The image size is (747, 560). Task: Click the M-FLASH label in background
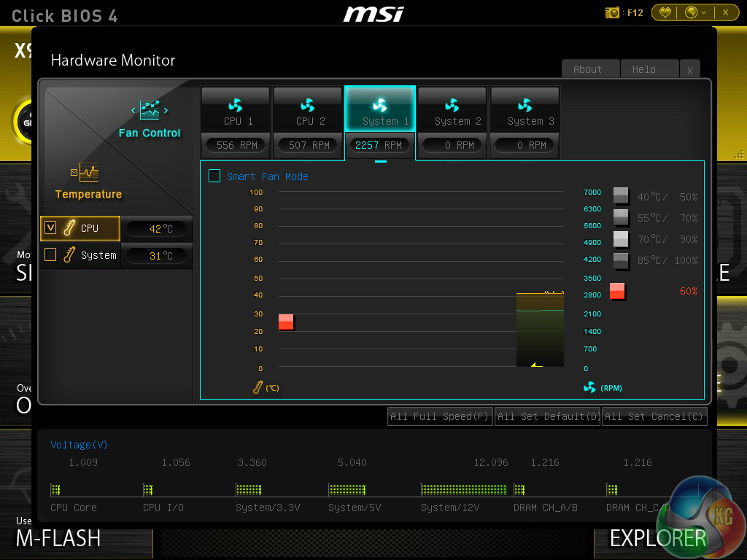[58, 539]
